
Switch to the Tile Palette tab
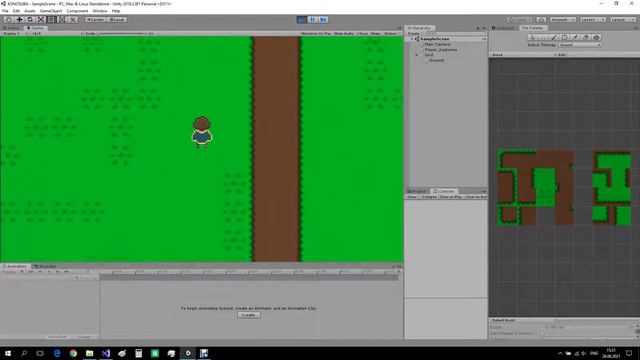click(x=532, y=28)
